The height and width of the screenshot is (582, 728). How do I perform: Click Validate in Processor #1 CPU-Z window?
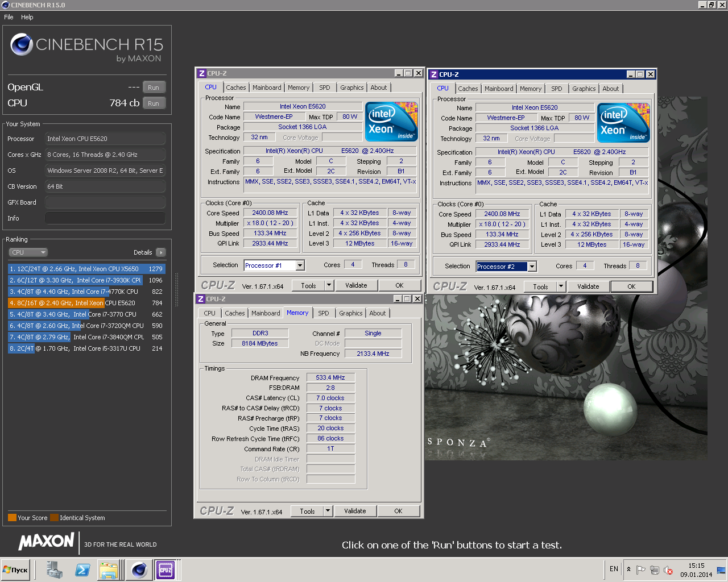pos(356,285)
